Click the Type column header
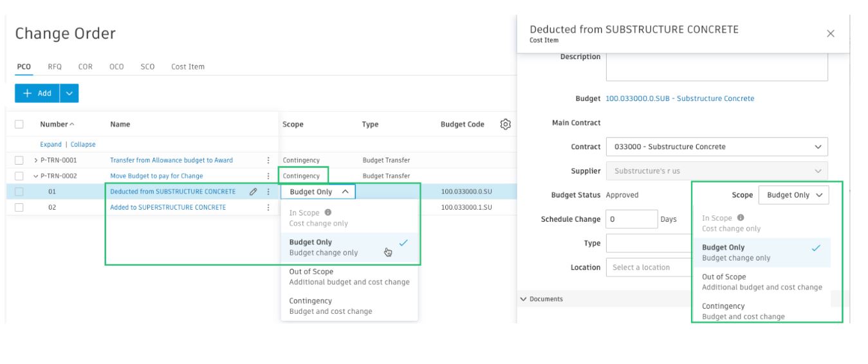Viewport: 868px width, 364px height. 370,125
